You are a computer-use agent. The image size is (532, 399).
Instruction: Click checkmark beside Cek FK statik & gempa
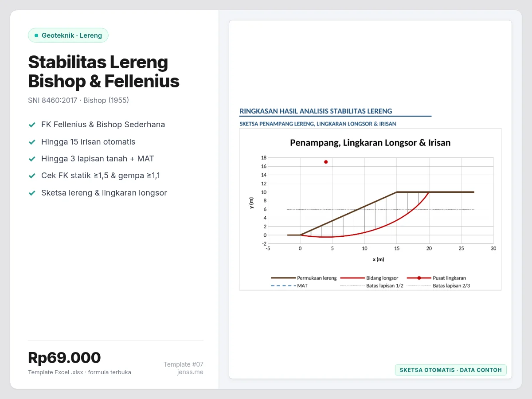(x=32, y=176)
